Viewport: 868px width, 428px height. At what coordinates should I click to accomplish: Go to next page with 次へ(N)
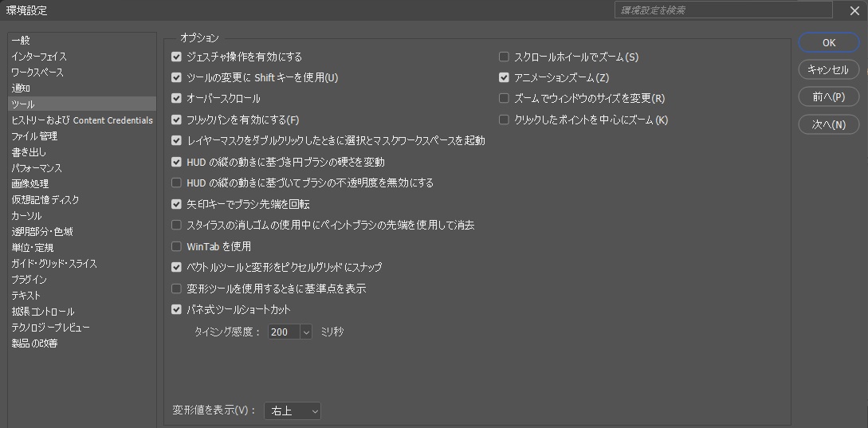(x=829, y=124)
